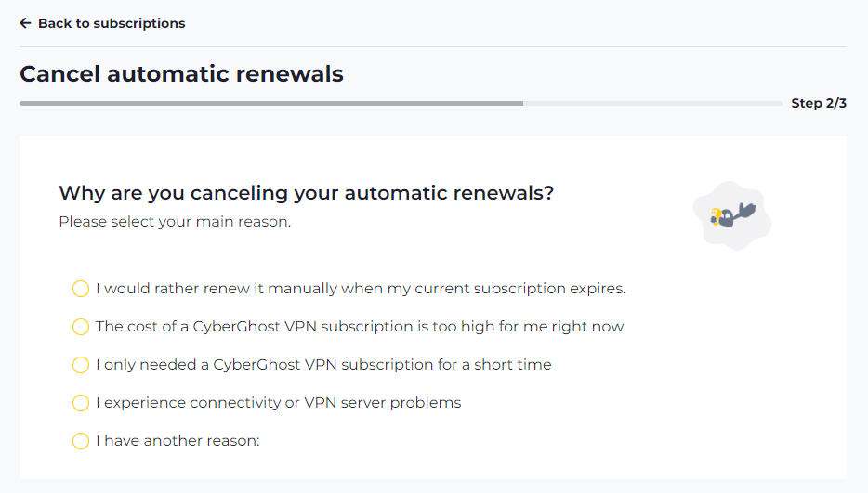The height and width of the screenshot is (493, 868).
Task: Click the label about CyberGhost VPN cost too high
Action: pos(360,327)
